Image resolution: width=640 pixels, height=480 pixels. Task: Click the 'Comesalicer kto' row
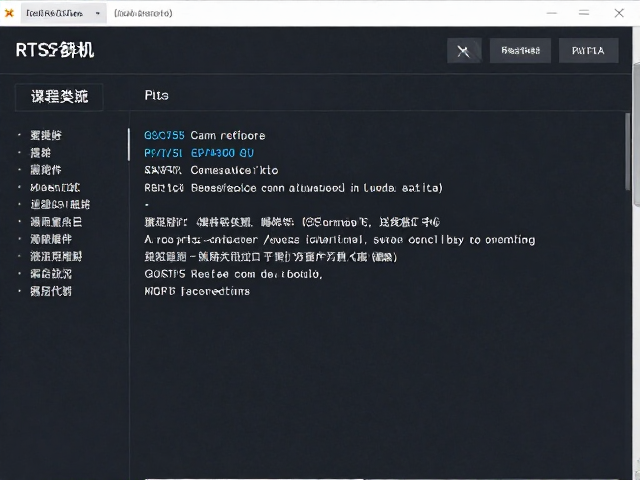click(211, 170)
